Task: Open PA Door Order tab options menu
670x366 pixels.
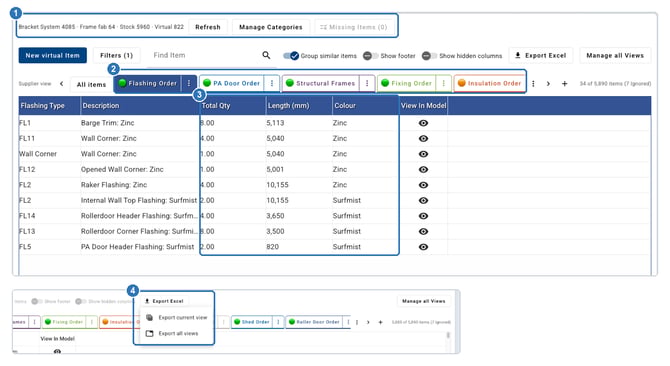Action: click(272, 83)
